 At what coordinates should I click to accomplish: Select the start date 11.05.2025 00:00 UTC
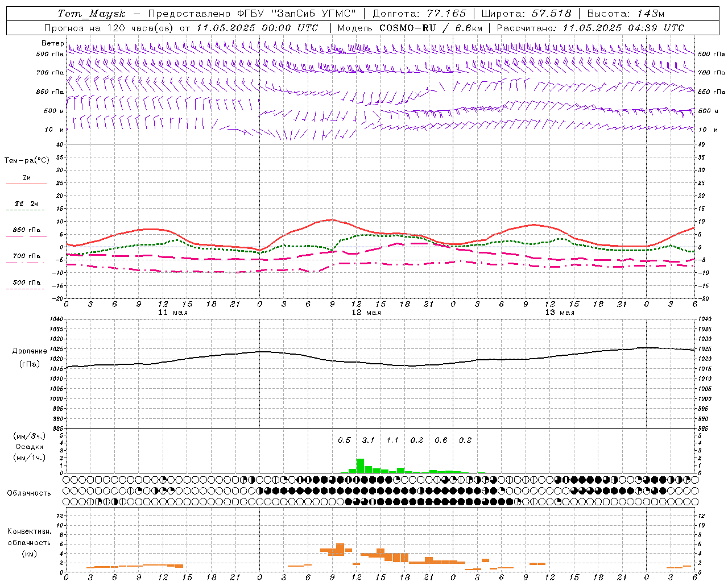click(x=257, y=28)
